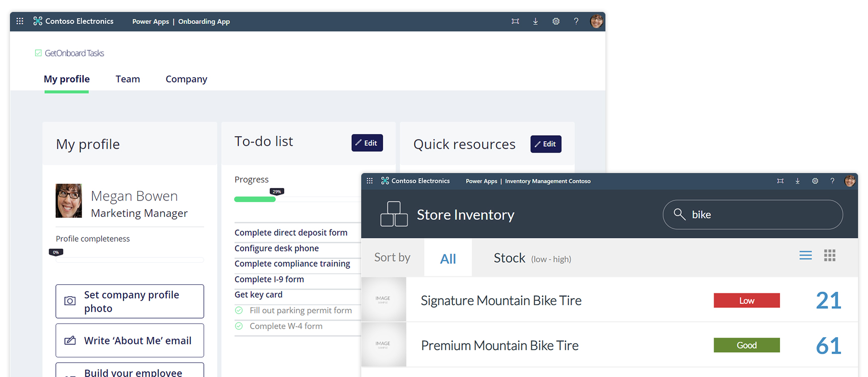Click Store Inventory boxes icon
The height and width of the screenshot is (377, 868).
394,214
